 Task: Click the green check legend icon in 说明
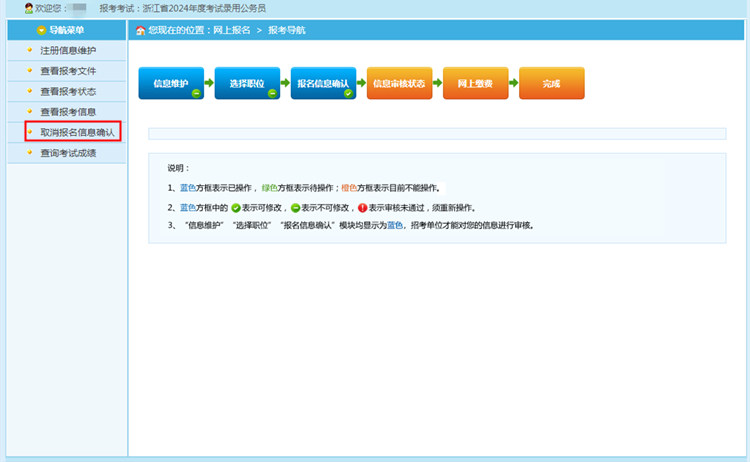236,208
